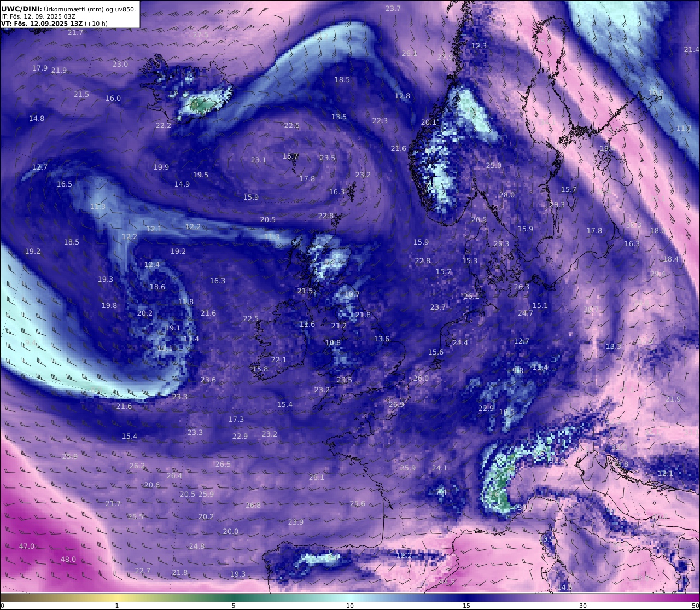Click the 10.8 map value
The width and height of the screenshot is (700, 610).
333,344
